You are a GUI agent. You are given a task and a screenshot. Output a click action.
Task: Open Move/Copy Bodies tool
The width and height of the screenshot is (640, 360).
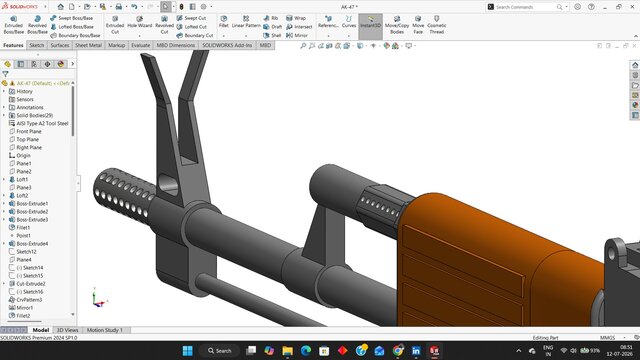pos(397,25)
